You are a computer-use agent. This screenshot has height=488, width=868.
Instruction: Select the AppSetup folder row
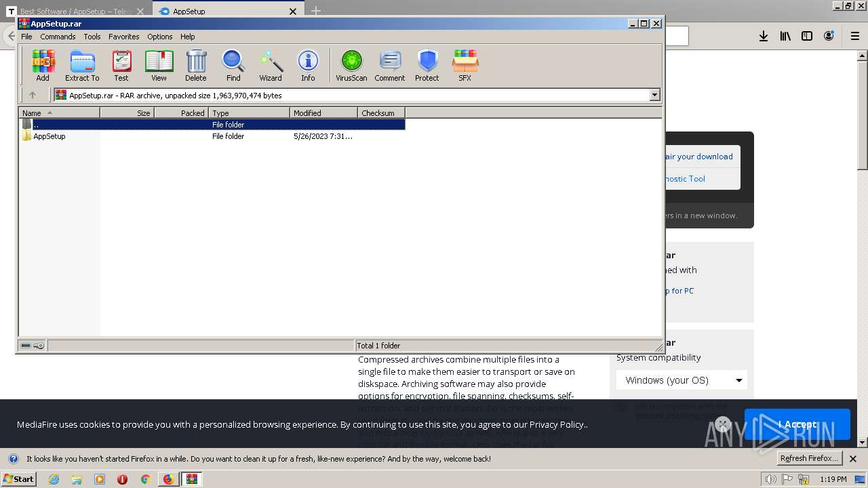pyautogui.click(x=212, y=136)
